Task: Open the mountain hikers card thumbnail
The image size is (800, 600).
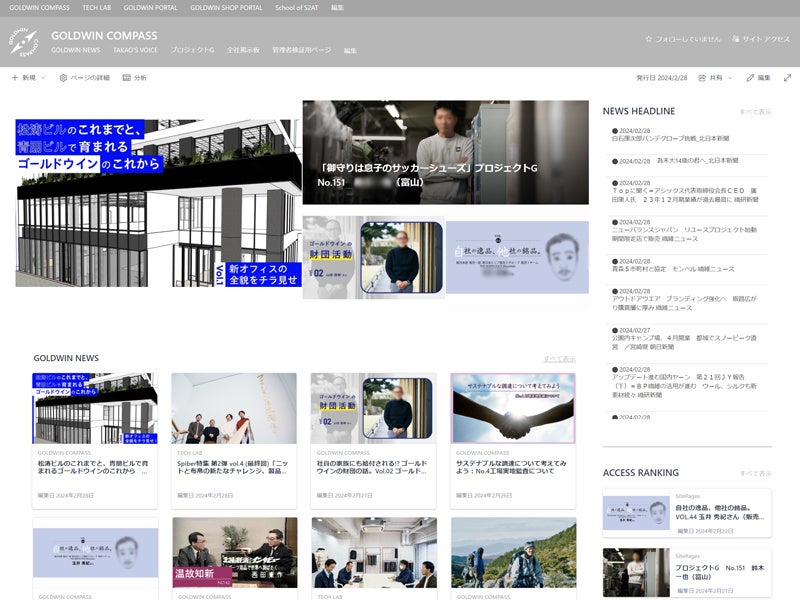Action: tap(514, 553)
